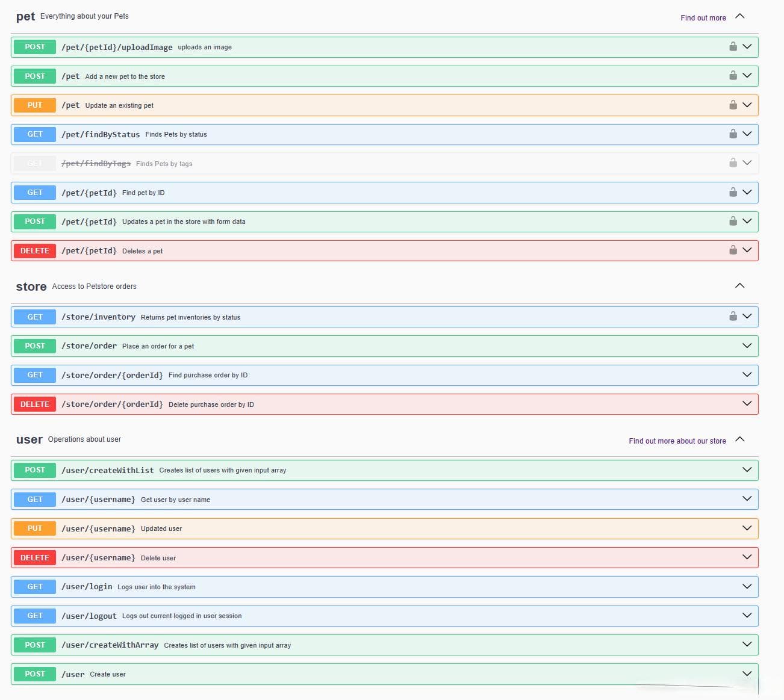This screenshot has height=700, width=784.
Task: Click the GET badge on /store/inventory
Action: pyautogui.click(x=35, y=317)
